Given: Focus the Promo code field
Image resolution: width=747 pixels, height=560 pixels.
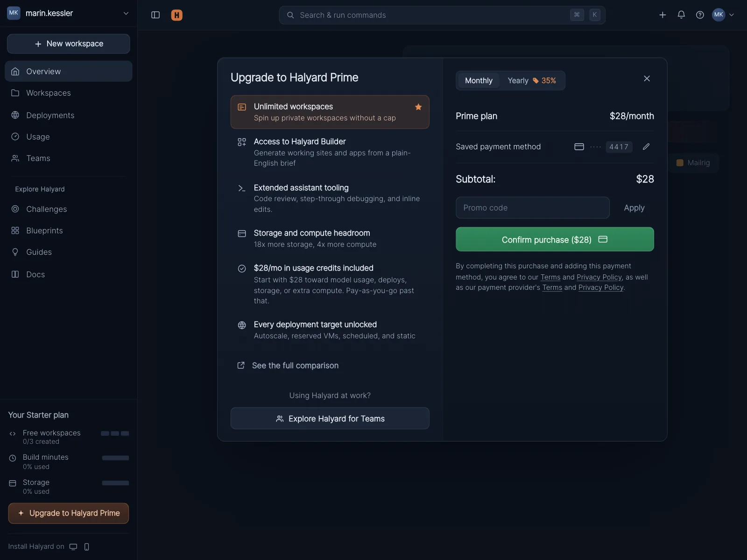Looking at the screenshot, I should click(x=533, y=208).
